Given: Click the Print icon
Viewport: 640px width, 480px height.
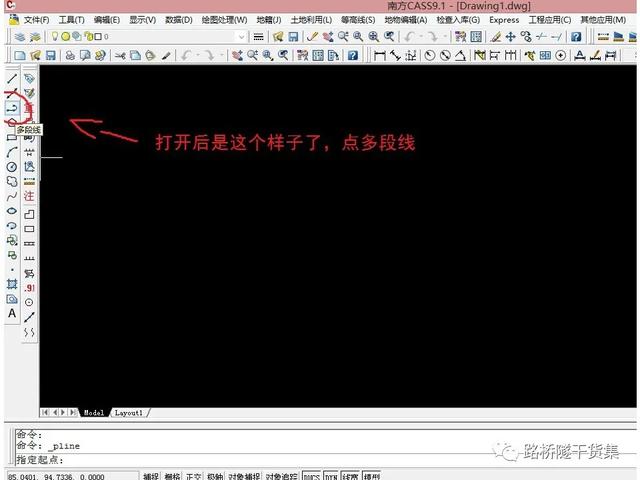Looking at the screenshot, I should point(70,55).
